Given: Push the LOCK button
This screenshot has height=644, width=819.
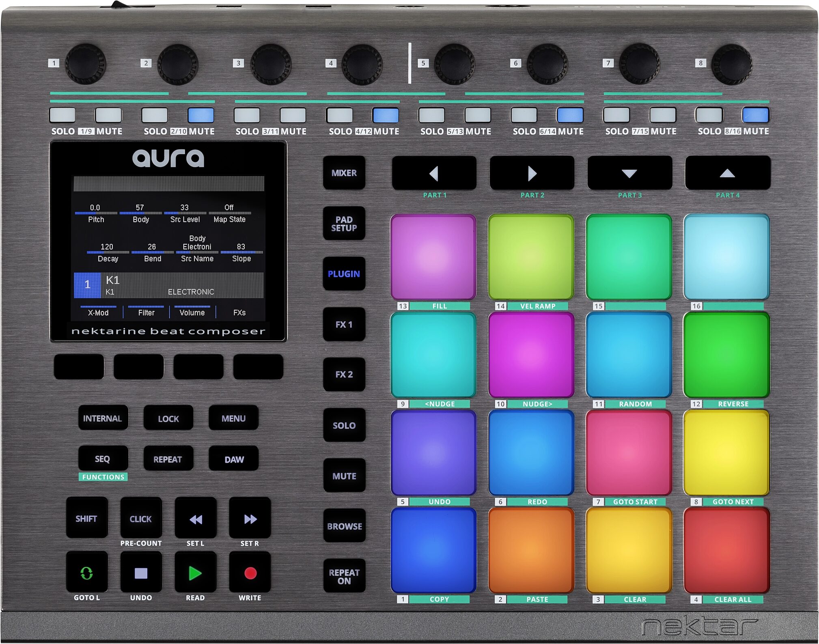Looking at the screenshot, I should (x=168, y=418).
